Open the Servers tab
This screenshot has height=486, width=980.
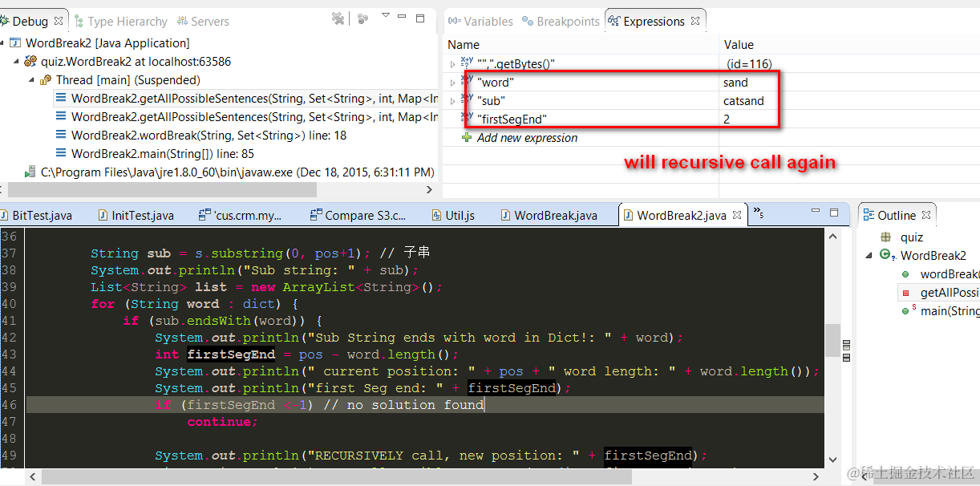(x=203, y=22)
